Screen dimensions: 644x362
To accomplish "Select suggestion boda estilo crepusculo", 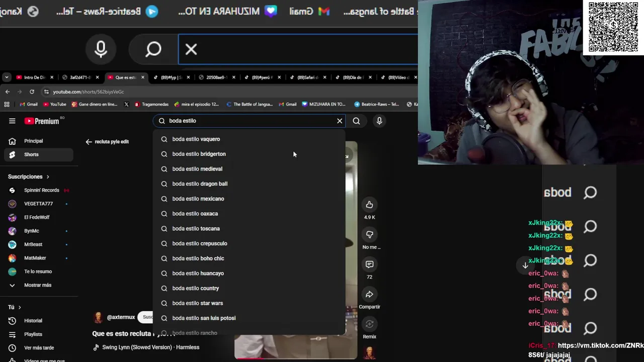I will tap(250, 243).
